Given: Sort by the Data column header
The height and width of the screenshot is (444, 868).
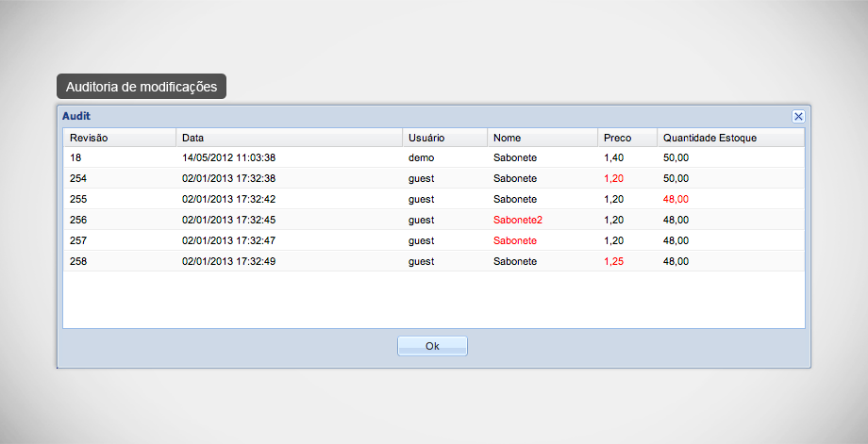Looking at the screenshot, I should tap(289, 138).
